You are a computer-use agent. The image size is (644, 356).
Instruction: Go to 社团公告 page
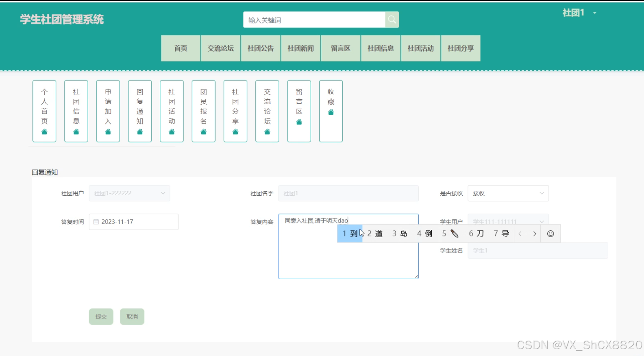pos(261,48)
